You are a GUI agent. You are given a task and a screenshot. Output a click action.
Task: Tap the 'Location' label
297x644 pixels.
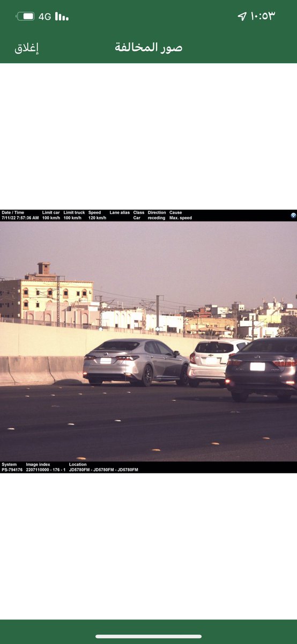78,464
